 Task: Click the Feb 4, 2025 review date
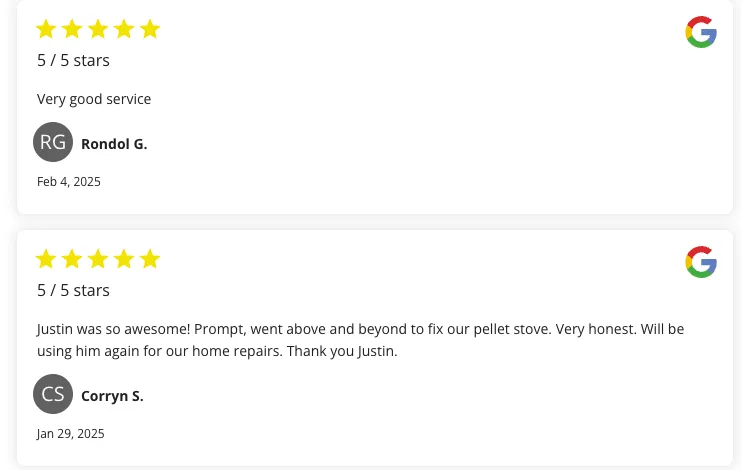69,182
